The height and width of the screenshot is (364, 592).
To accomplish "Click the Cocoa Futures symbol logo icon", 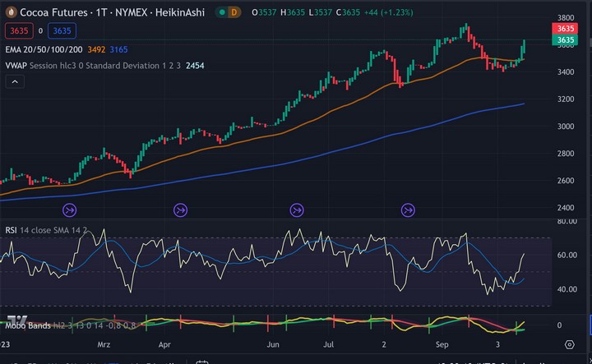I will (11, 12).
